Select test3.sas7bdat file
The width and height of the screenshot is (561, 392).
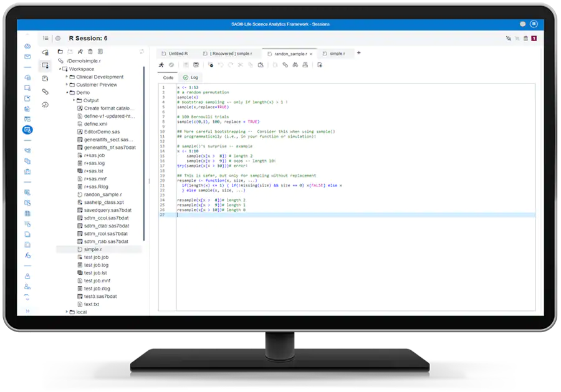pyautogui.click(x=100, y=297)
